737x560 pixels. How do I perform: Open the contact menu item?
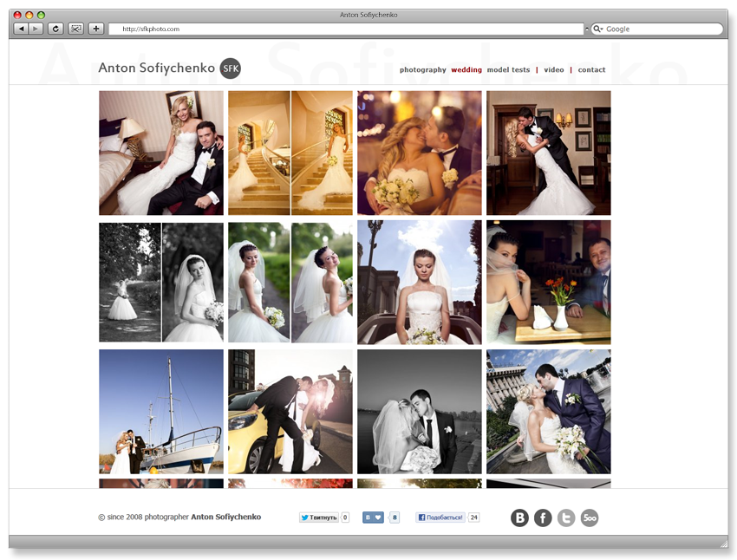(x=591, y=69)
